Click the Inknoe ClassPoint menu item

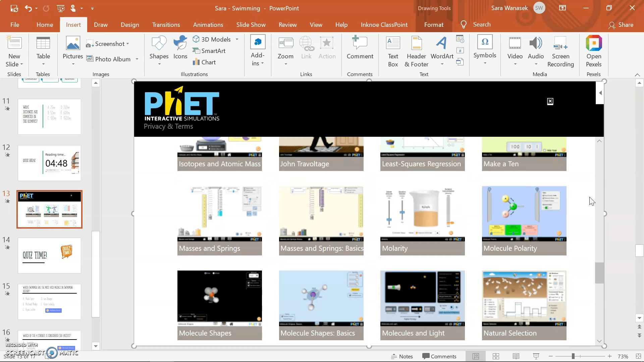pyautogui.click(x=384, y=24)
